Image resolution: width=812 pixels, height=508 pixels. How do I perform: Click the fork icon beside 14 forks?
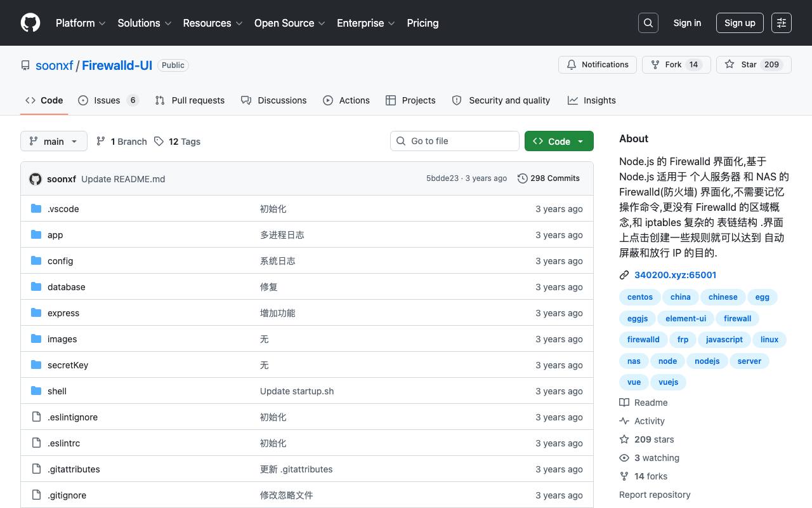[624, 476]
